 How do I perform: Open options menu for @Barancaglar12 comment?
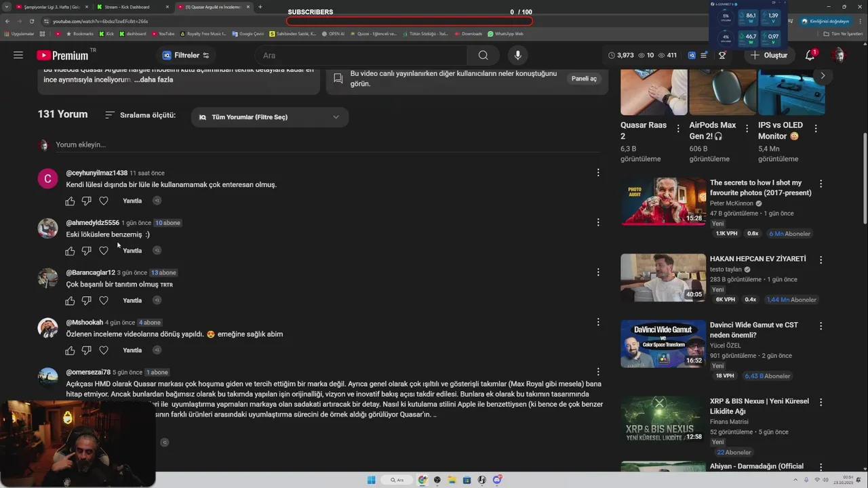pos(598,272)
